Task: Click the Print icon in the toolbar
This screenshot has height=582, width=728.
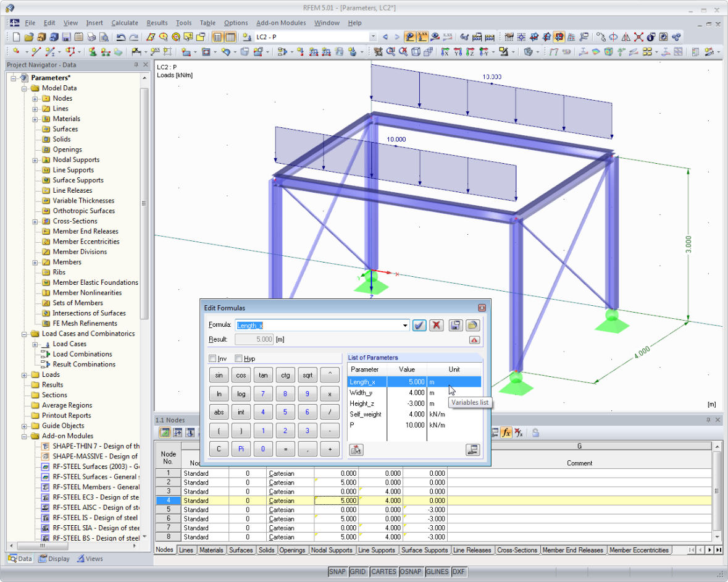Action: click(92, 37)
